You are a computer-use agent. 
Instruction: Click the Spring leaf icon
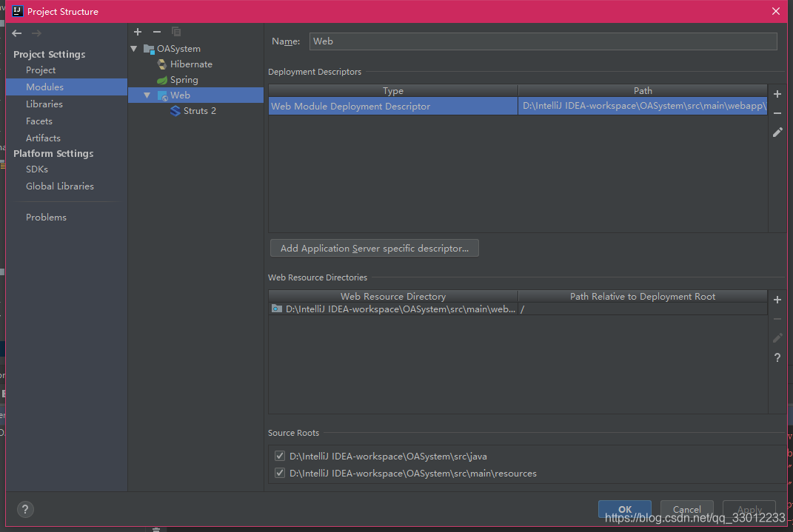162,80
